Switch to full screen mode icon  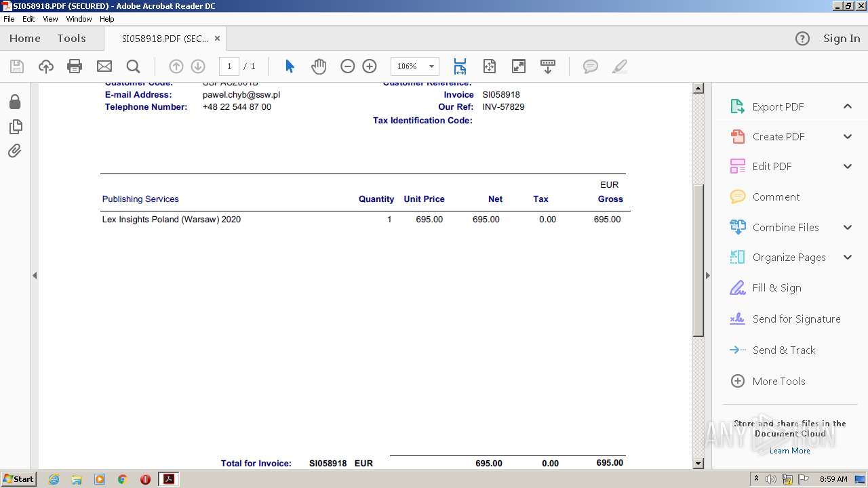[x=518, y=66]
